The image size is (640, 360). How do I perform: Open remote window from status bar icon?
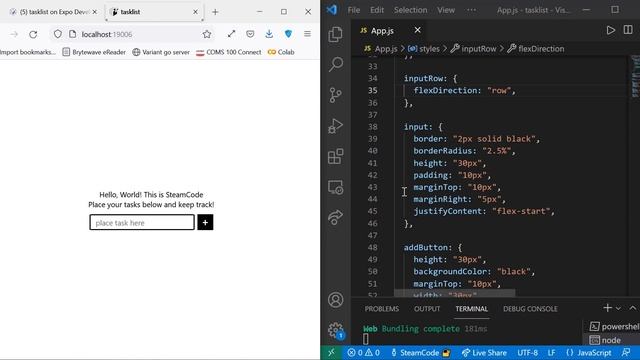331,353
